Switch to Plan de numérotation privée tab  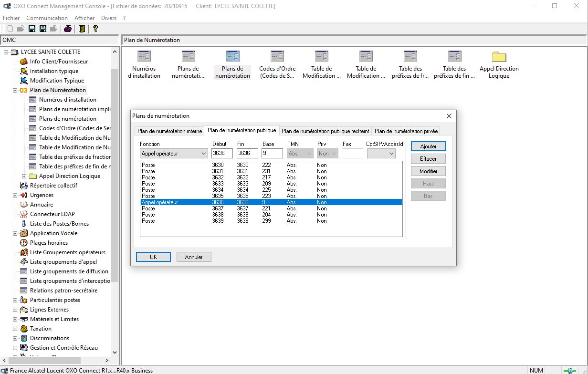[406, 131]
